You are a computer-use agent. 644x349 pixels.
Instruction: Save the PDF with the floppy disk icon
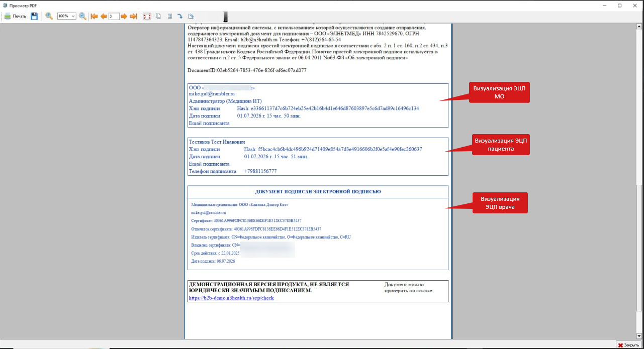(34, 16)
